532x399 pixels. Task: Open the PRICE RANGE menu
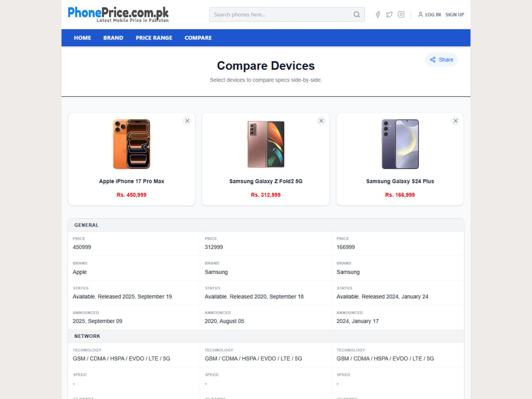154,38
